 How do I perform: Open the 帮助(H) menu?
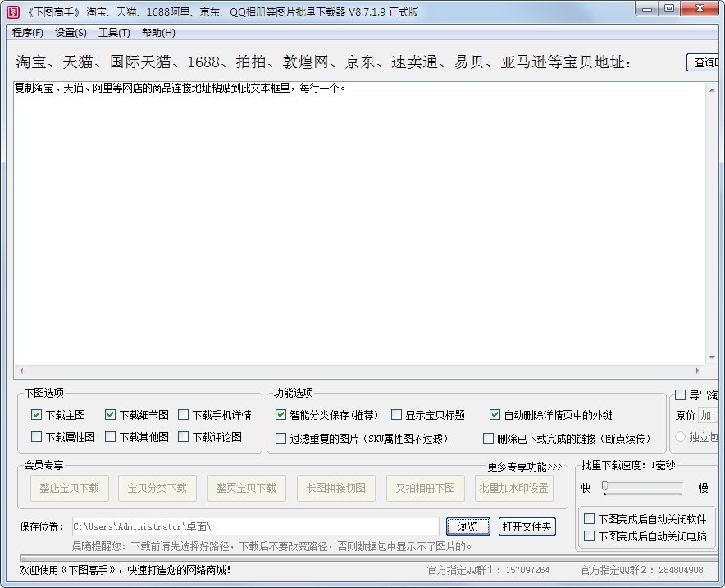(158, 33)
